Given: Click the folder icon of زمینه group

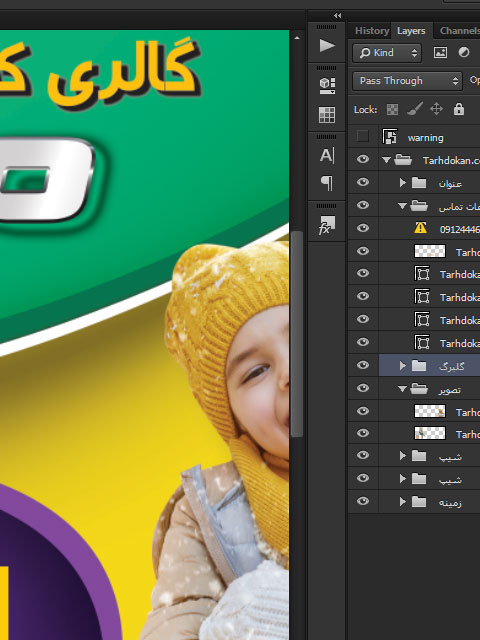Looking at the screenshot, I should (x=419, y=502).
